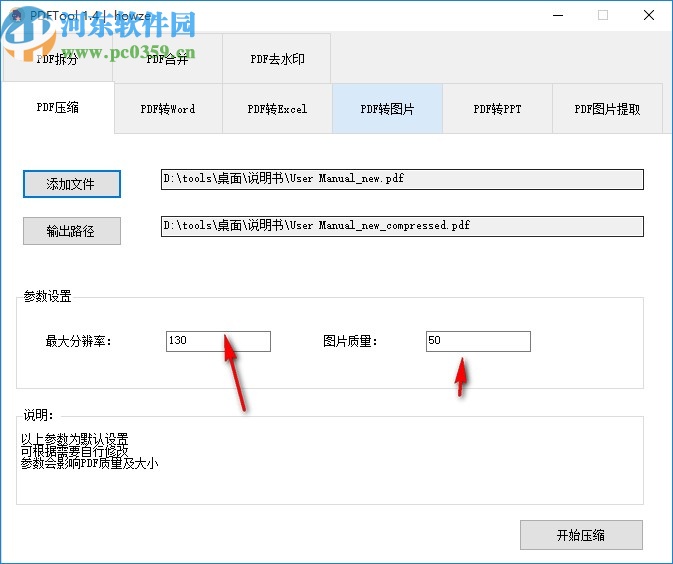Open the PDF合并 tab

(167, 58)
